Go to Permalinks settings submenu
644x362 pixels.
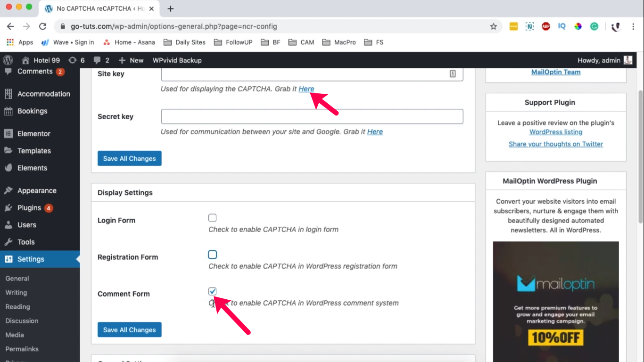pyautogui.click(x=22, y=349)
